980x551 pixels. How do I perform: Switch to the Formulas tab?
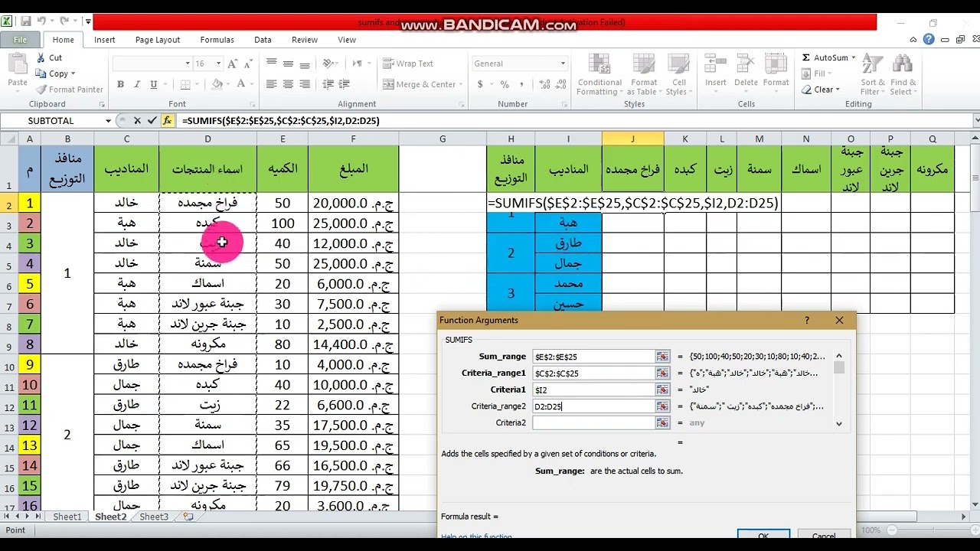pos(217,40)
